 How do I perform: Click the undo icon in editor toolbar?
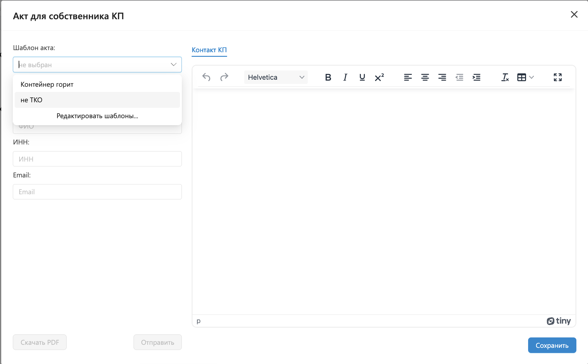click(x=206, y=77)
